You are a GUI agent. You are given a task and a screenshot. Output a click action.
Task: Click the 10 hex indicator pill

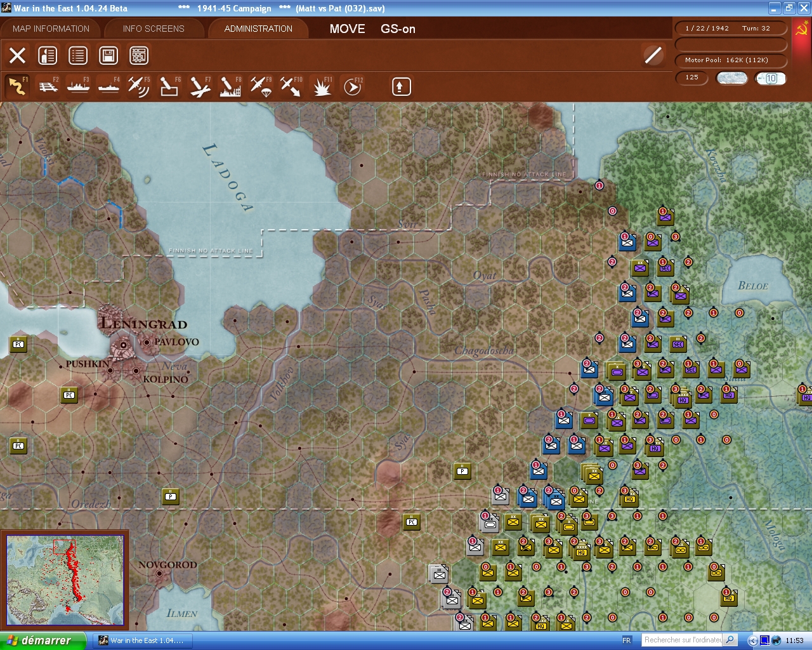point(771,78)
